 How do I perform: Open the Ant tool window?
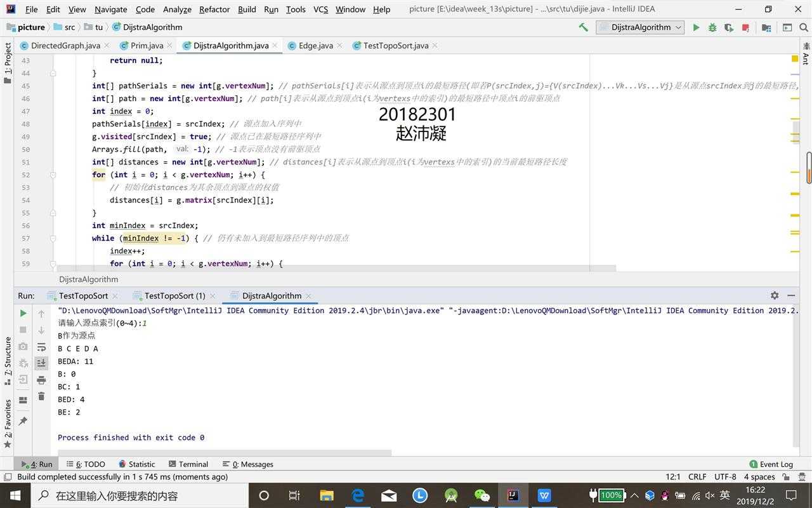(x=806, y=54)
